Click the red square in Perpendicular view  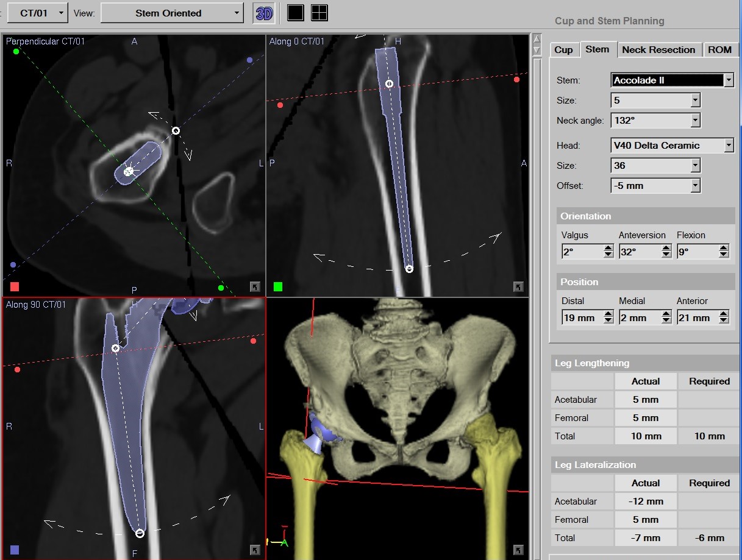coord(15,286)
